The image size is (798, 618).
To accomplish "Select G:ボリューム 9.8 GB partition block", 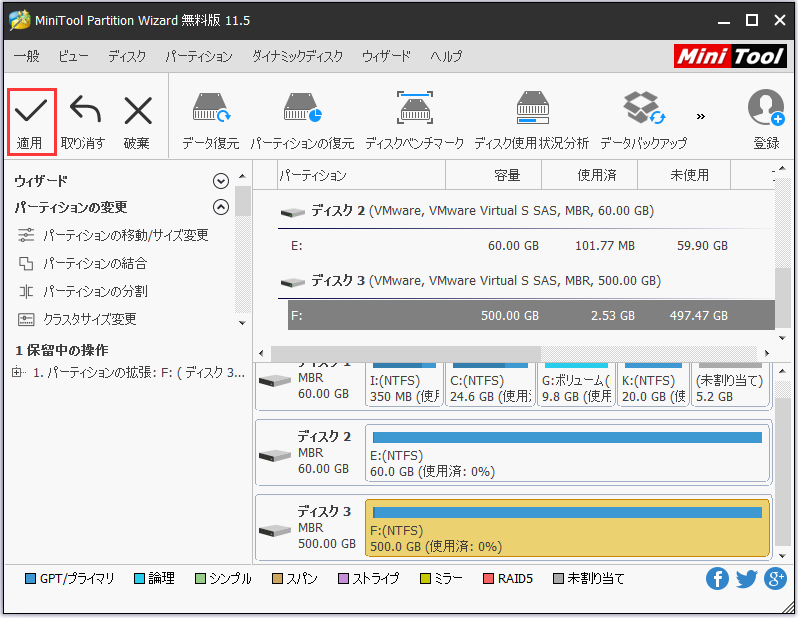I will tap(576, 385).
